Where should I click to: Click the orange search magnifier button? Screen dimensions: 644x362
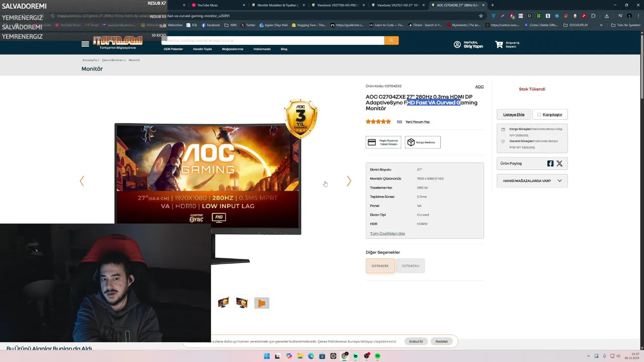391,40
